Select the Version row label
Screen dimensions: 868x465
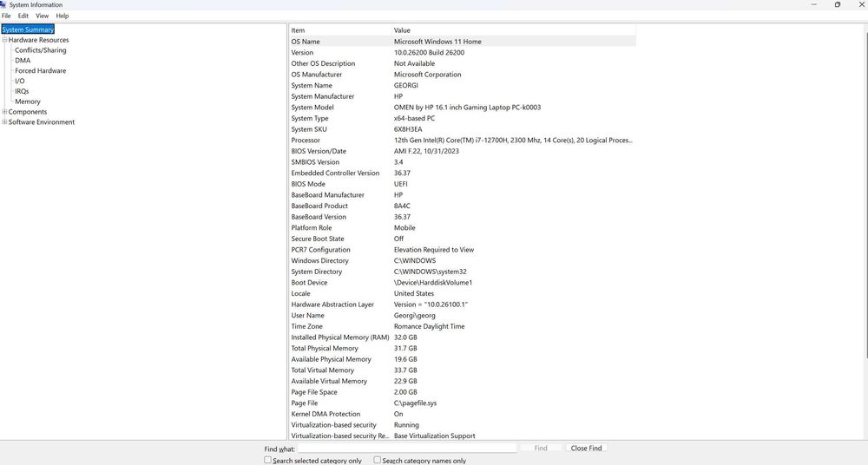tap(302, 53)
